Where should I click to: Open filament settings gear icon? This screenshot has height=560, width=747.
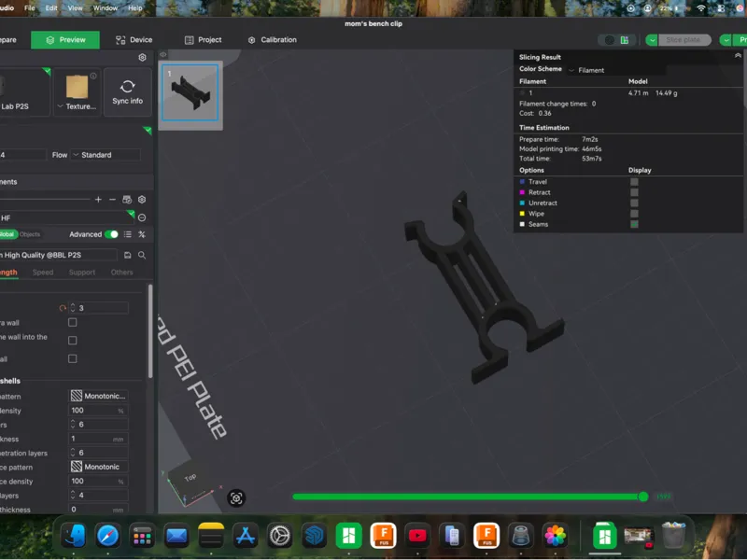(x=142, y=200)
